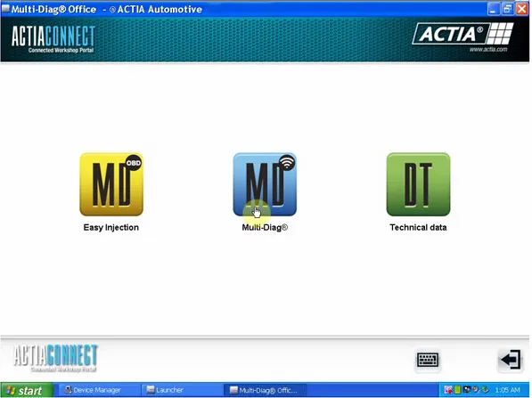
Task: Click the taskbar clock showing 1:05 AM
Action: pos(508,390)
